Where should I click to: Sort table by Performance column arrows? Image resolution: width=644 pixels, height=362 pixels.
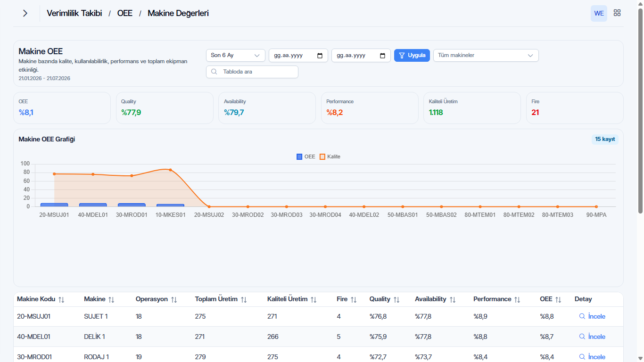coord(517,299)
